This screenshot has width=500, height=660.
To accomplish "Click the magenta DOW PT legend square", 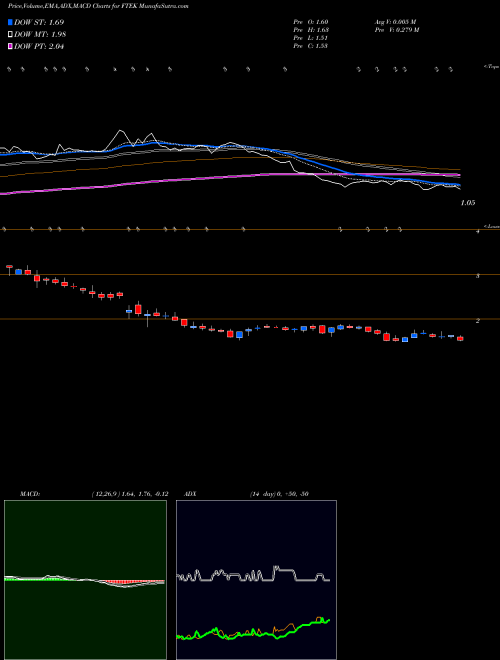I will click(x=10, y=46).
